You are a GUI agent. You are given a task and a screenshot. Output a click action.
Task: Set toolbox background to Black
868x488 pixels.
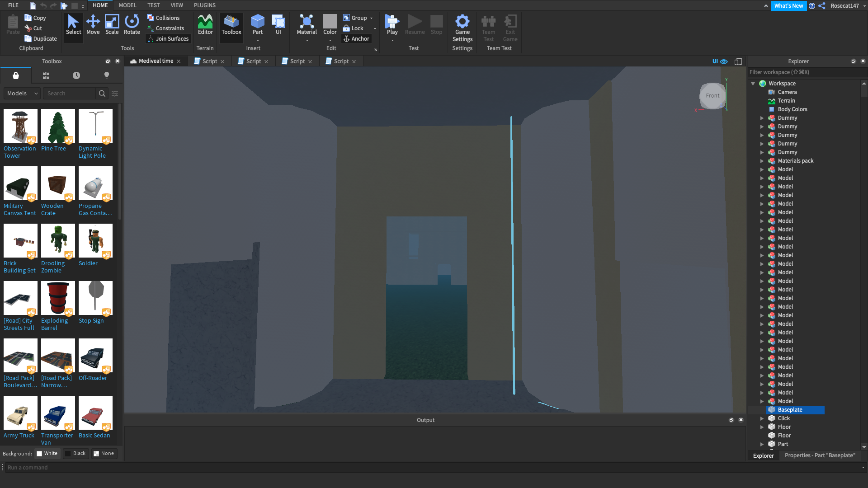click(75, 453)
